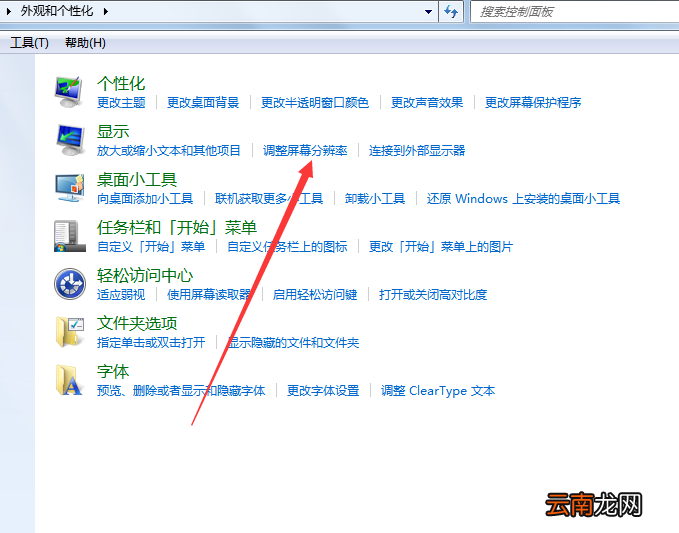Open the 文件夹选项 folder icon
679x533 pixels.
click(x=70, y=332)
